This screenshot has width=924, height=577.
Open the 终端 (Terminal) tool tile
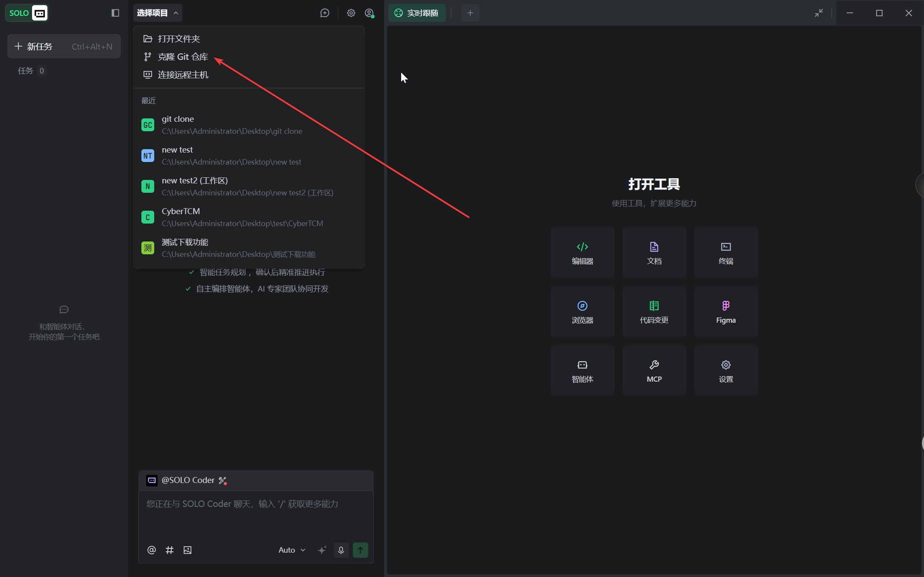tap(726, 253)
